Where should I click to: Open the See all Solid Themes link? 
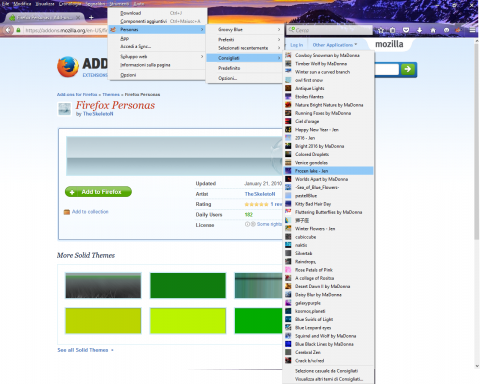click(x=85, y=350)
